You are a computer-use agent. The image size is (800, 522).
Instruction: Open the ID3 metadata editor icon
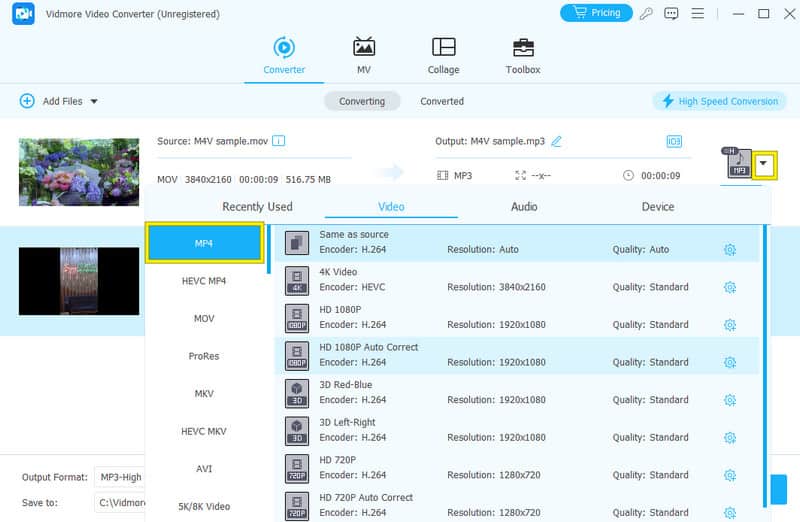674,141
